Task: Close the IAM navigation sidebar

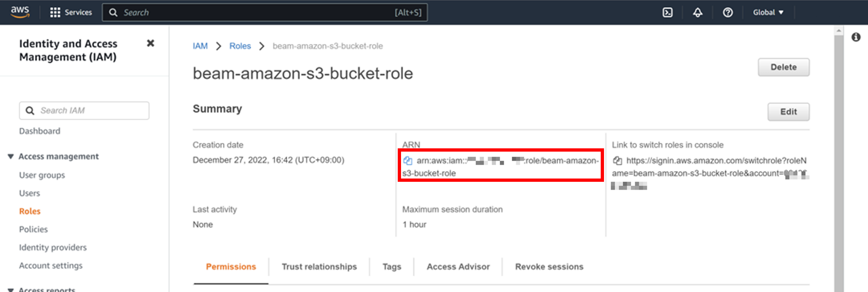Action: (x=150, y=43)
